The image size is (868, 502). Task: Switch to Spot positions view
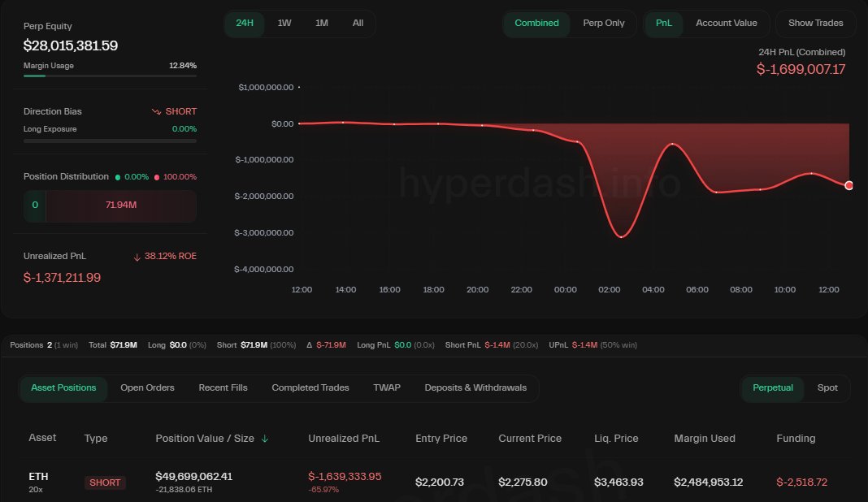click(827, 387)
